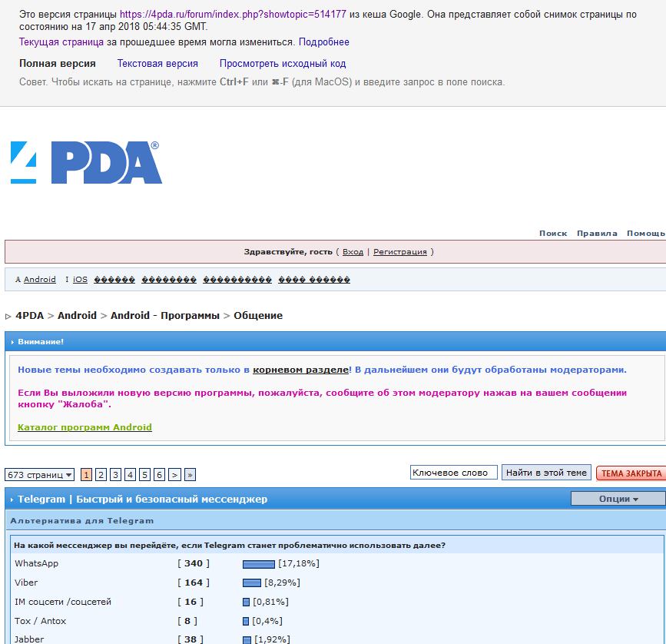
Task: Click the 4PDA logo
Action: tap(86, 163)
